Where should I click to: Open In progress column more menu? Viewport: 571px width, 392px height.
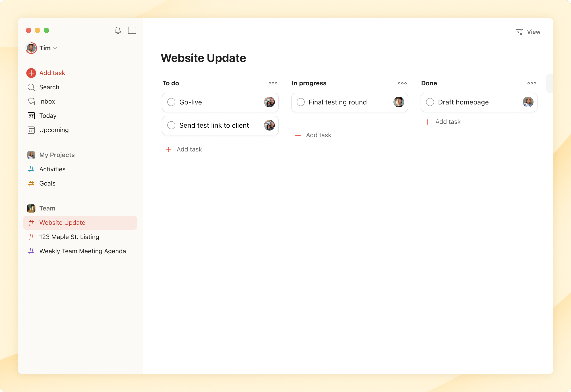point(402,83)
